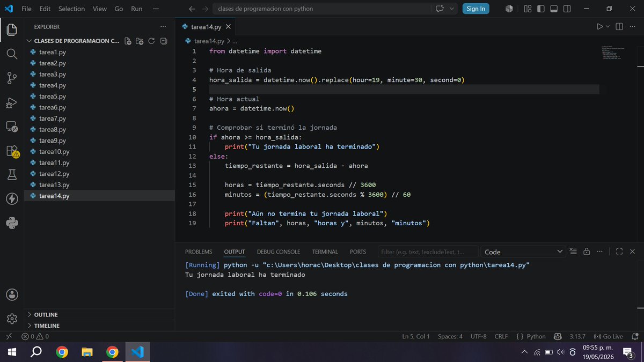
Task: Open the Copilot chat icon in title bar
Action: 441,9
